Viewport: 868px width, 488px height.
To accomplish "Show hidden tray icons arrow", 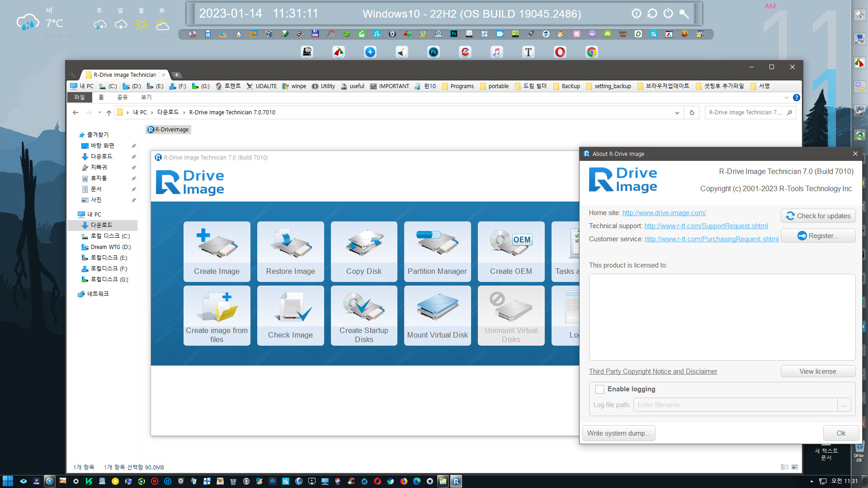I will pos(811,481).
